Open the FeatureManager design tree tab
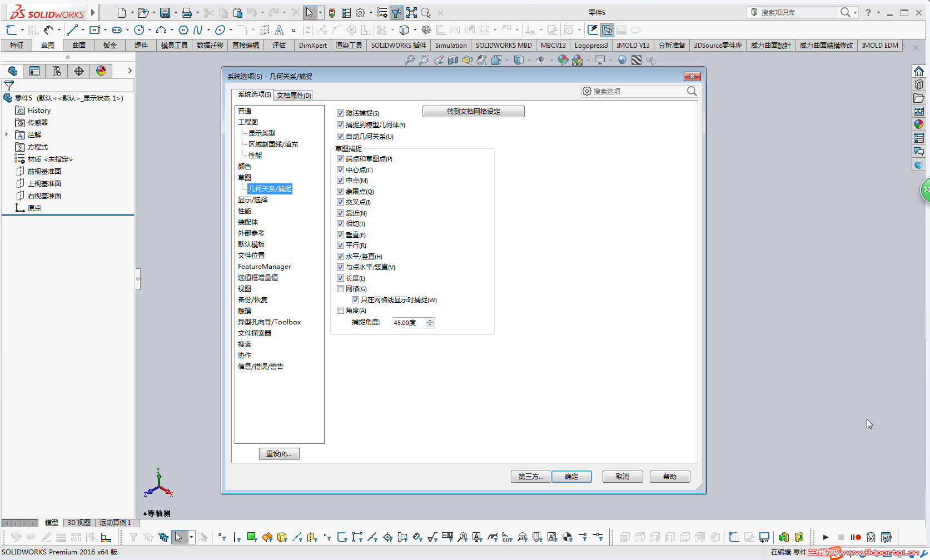930x560 pixels. [x=12, y=71]
